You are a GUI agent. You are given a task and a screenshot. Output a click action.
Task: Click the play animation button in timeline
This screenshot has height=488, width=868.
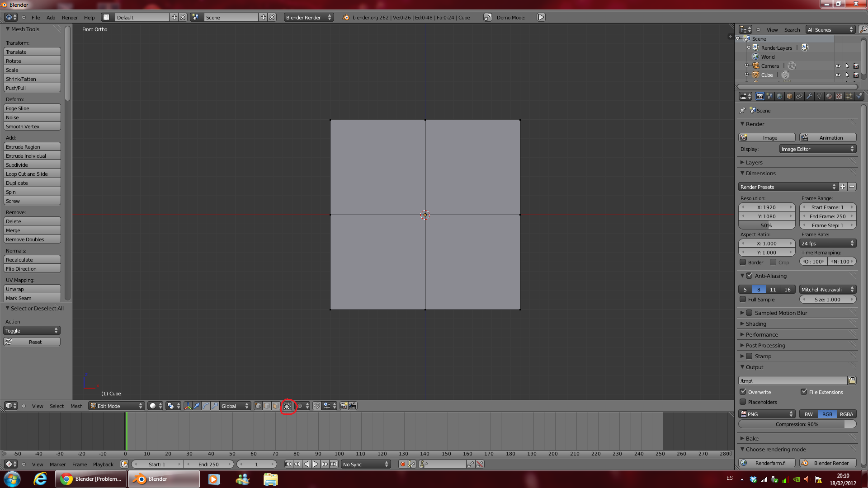316,464
